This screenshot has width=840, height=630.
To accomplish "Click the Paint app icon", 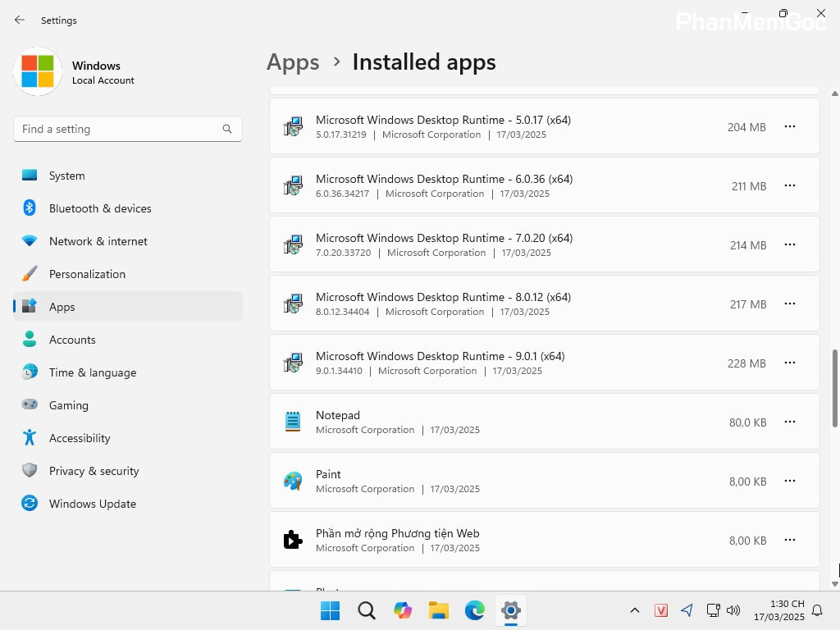I will pos(293,481).
